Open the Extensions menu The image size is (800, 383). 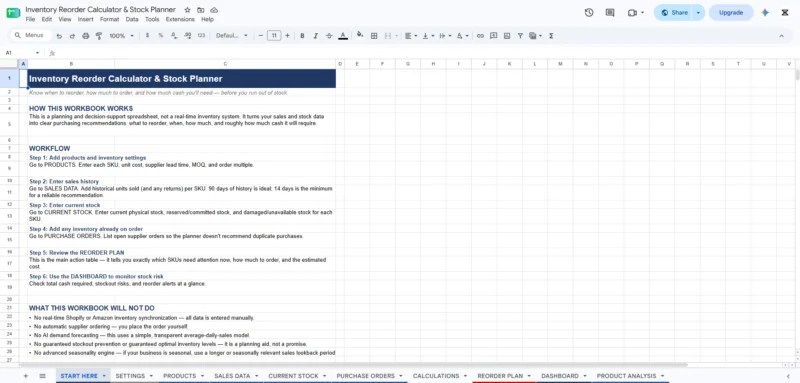180,19
